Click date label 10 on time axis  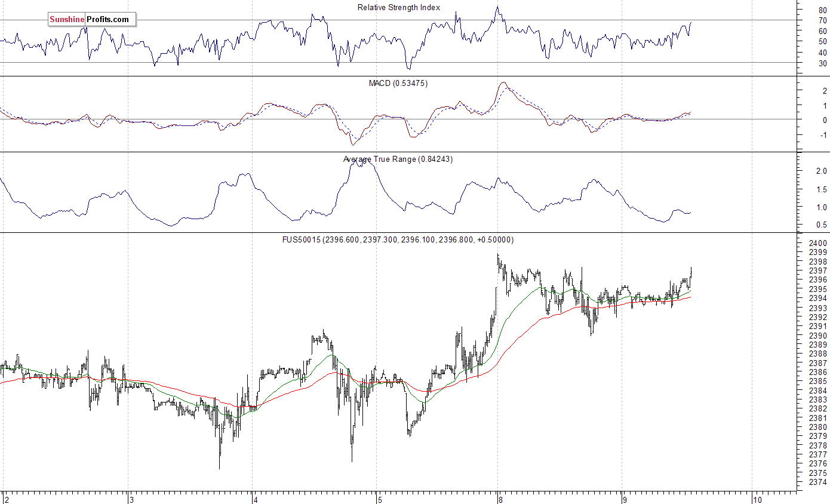[757, 499]
